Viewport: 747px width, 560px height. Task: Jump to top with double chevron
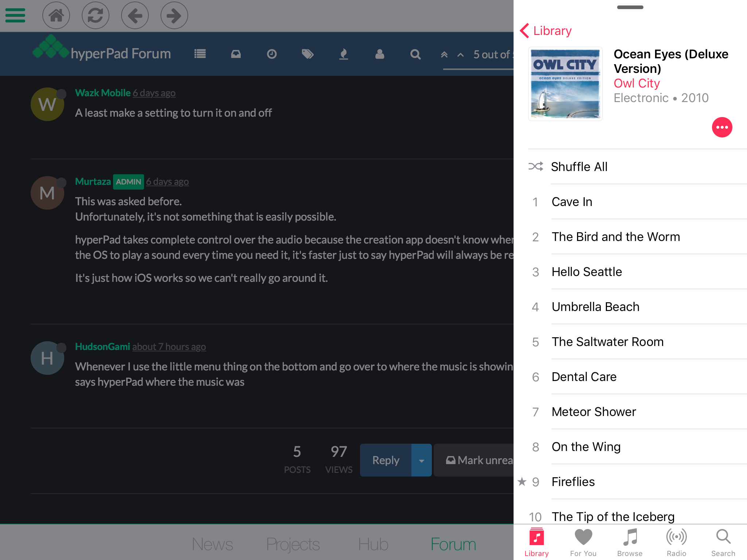pos(444,55)
